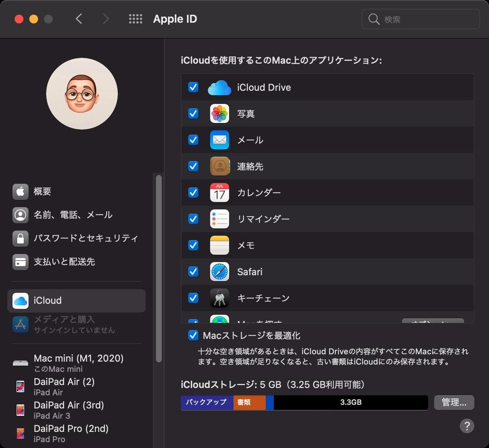The height and width of the screenshot is (448, 489).
Task: Click the カレンダー label text
Action: (x=259, y=192)
